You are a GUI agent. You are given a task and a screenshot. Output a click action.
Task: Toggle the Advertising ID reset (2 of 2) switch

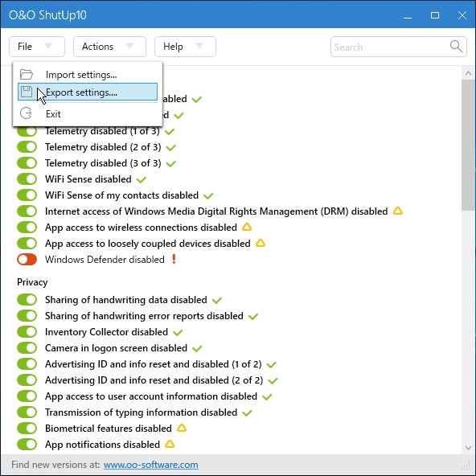27,380
